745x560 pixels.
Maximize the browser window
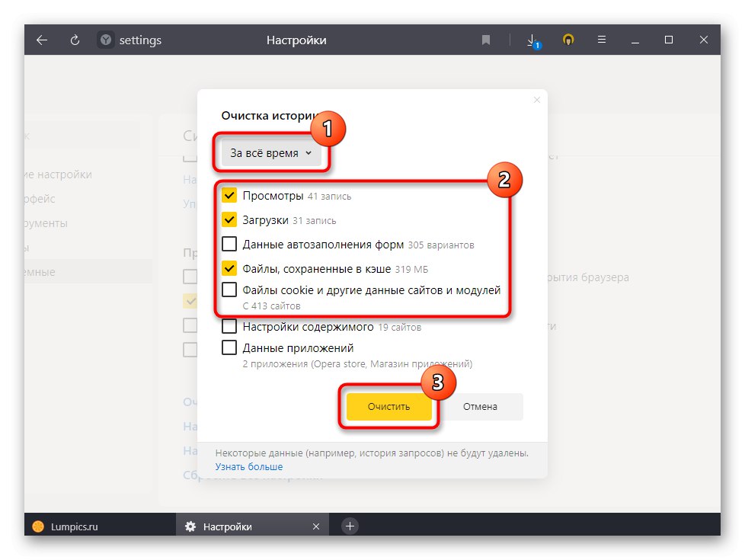[x=669, y=40]
